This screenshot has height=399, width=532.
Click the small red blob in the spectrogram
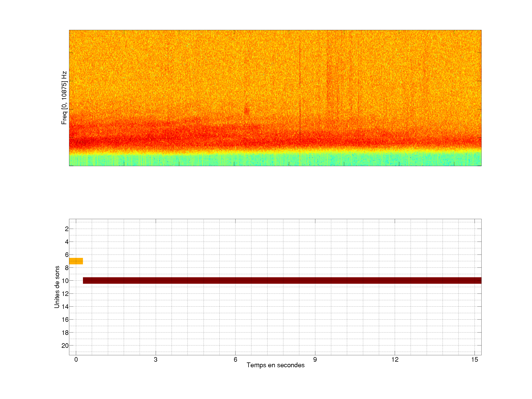point(247,111)
